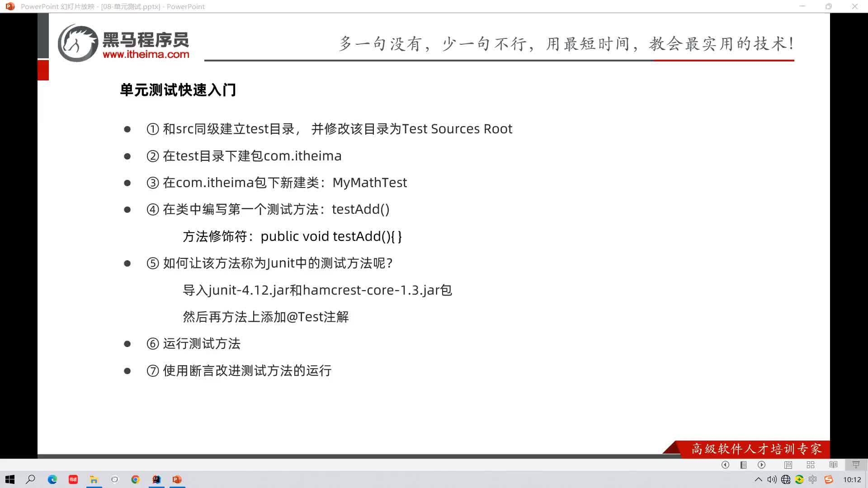Click the line 在类中编写第一个测试方法：testAdd()
Viewport: 868px width, 488px height.
(x=268, y=209)
